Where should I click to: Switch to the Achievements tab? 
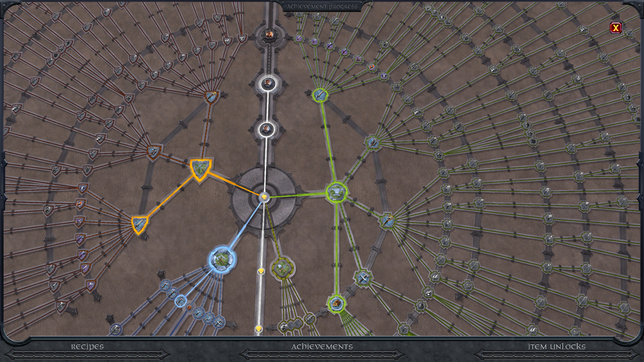pos(322,346)
